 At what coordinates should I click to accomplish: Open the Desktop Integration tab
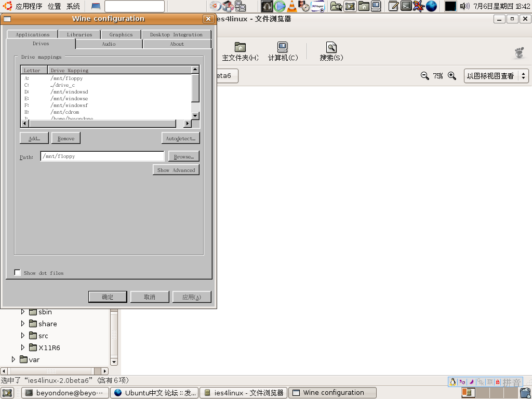(x=176, y=35)
